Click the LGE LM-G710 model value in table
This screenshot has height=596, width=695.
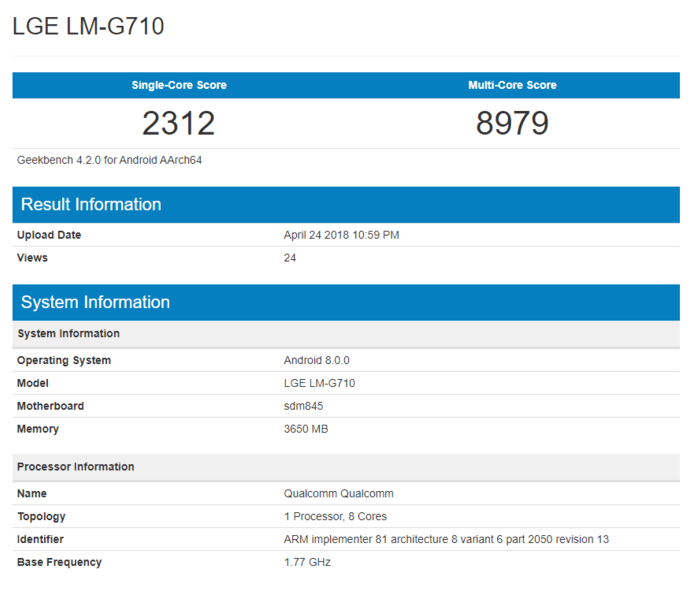click(319, 383)
